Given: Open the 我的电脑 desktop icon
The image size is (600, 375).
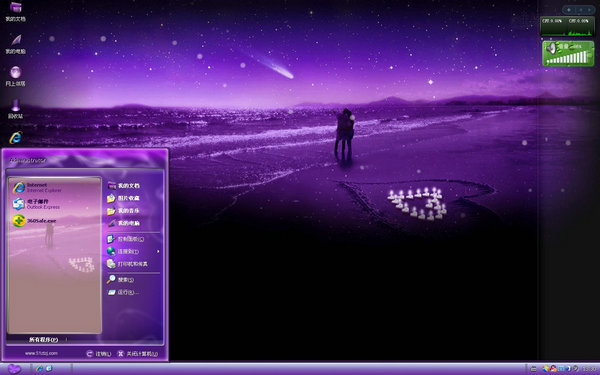Looking at the screenshot, I should [x=15, y=44].
